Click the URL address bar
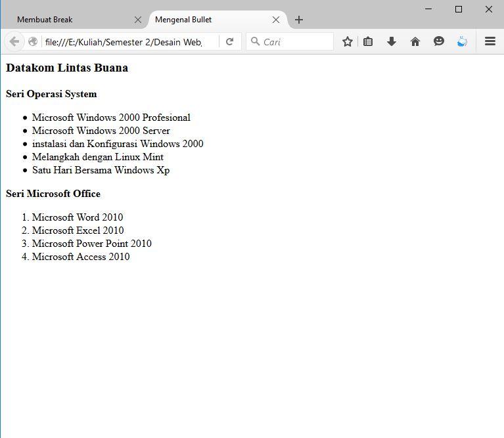The width and height of the screenshot is (504, 438). pyautogui.click(x=130, y=42)
